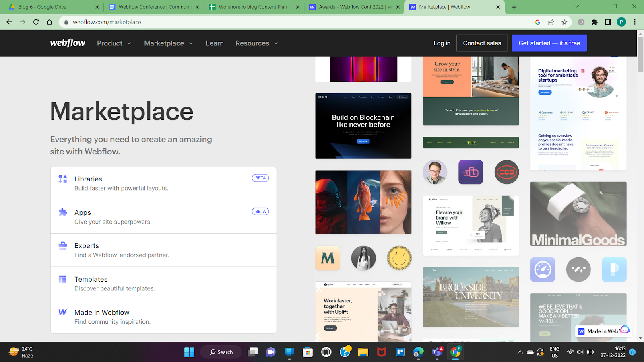Expand the Marketplace dropdown in the navbar
The image size is (644, 362).
pyautogui.click(x=169, y=43)
